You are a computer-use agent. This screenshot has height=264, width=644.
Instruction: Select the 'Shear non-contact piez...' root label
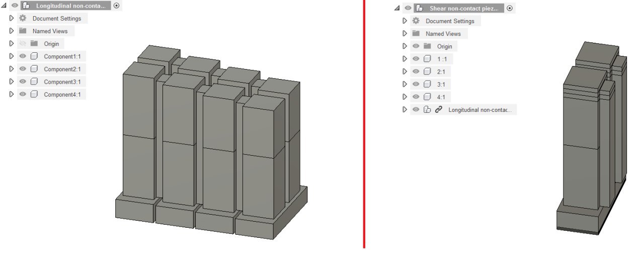(464, 9)
